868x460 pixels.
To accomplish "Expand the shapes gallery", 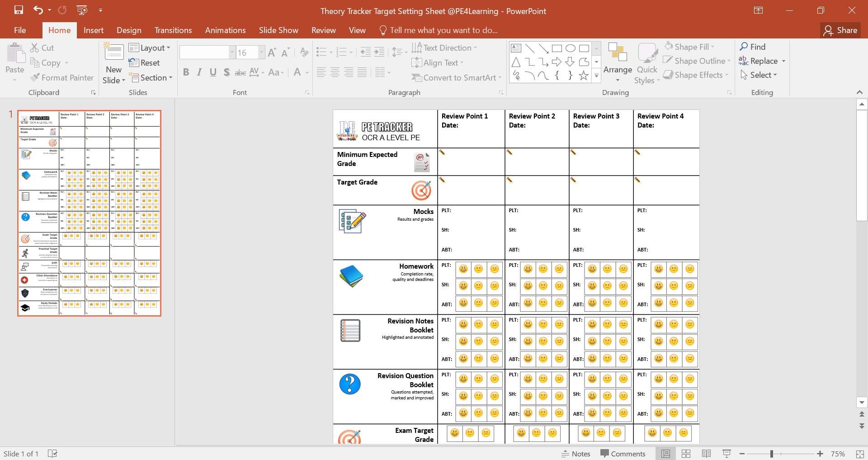I will click(597, 76).
